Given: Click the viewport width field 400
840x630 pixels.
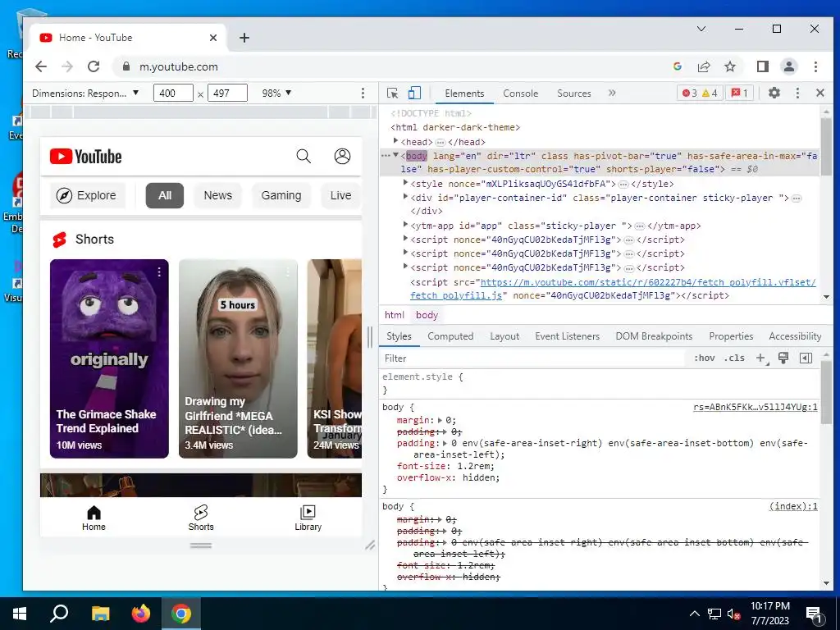Looking at the screenshot, I should click(173, 94).
